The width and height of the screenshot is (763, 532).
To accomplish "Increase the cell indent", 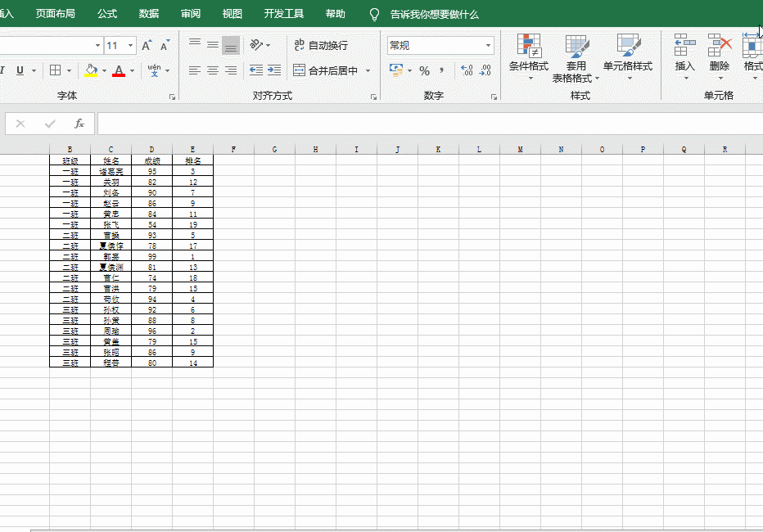I will (x=274, y=70).
